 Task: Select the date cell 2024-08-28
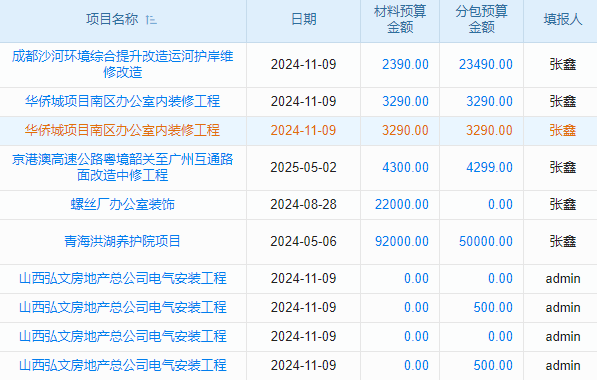[x=303, y=204]
